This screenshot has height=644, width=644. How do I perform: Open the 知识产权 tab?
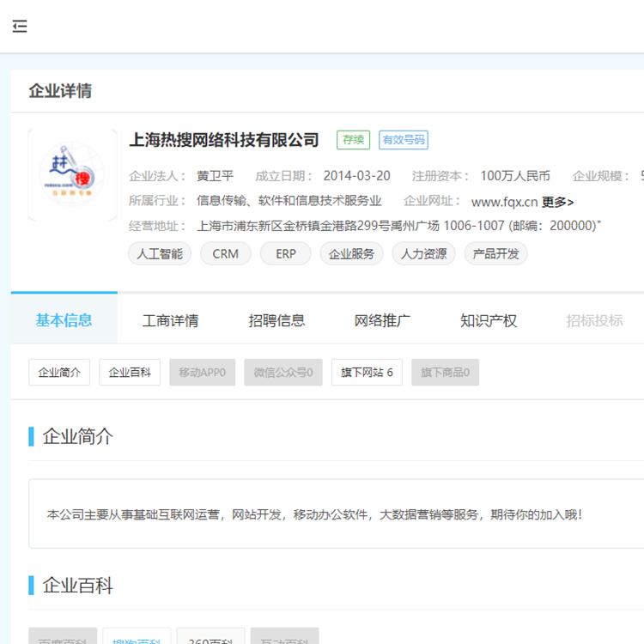pyautogui.click(x=489, y=320)
